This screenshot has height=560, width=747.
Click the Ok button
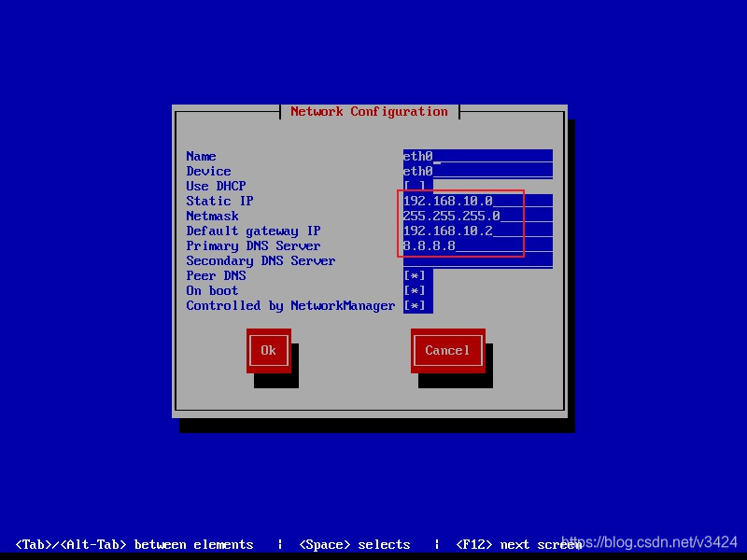point(269,351)
